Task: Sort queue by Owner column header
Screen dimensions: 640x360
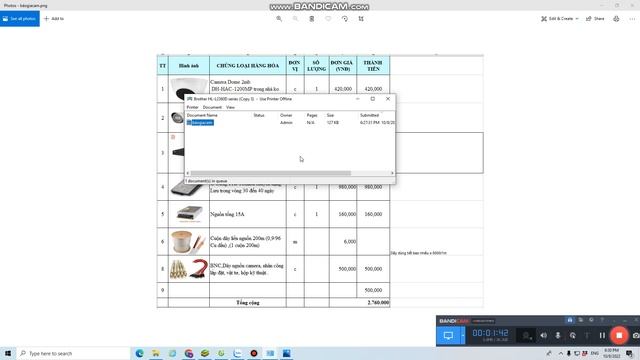Action: coord(286,116)
